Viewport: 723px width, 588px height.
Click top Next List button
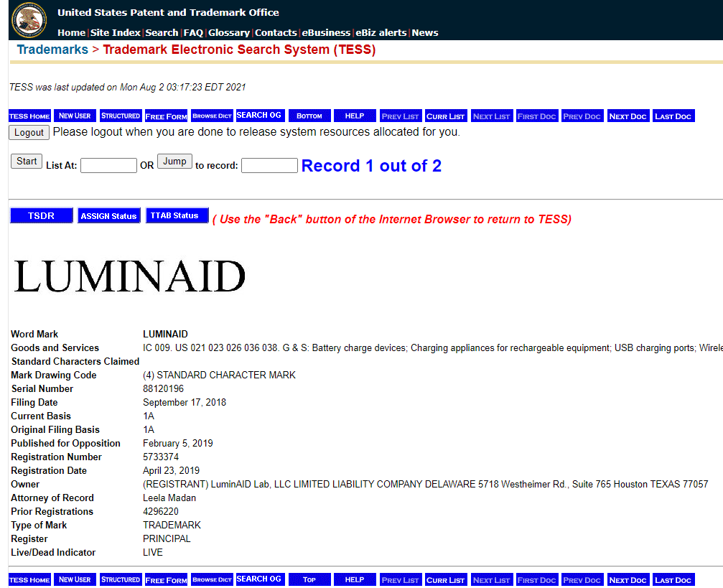492,116
